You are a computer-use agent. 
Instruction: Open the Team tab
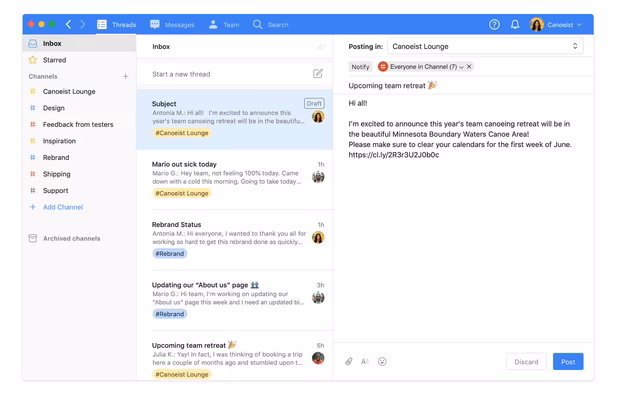click(224, 24)
